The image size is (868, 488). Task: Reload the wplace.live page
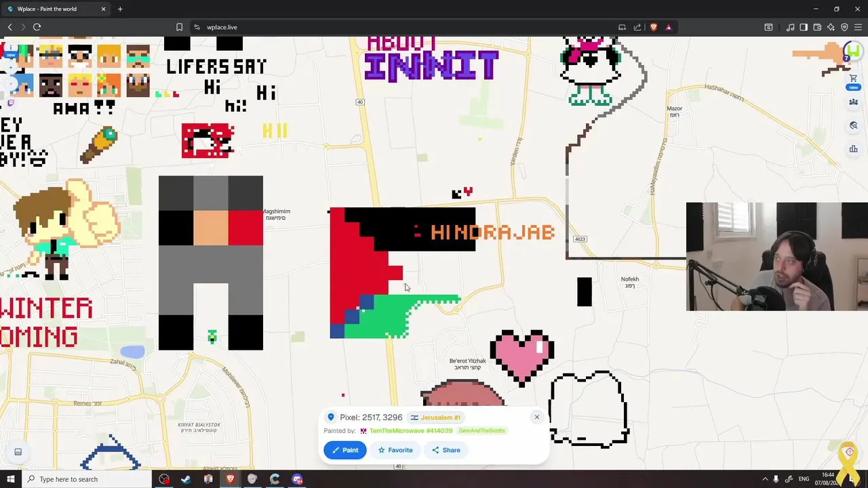pyautogui.click(x=37, y=27)
